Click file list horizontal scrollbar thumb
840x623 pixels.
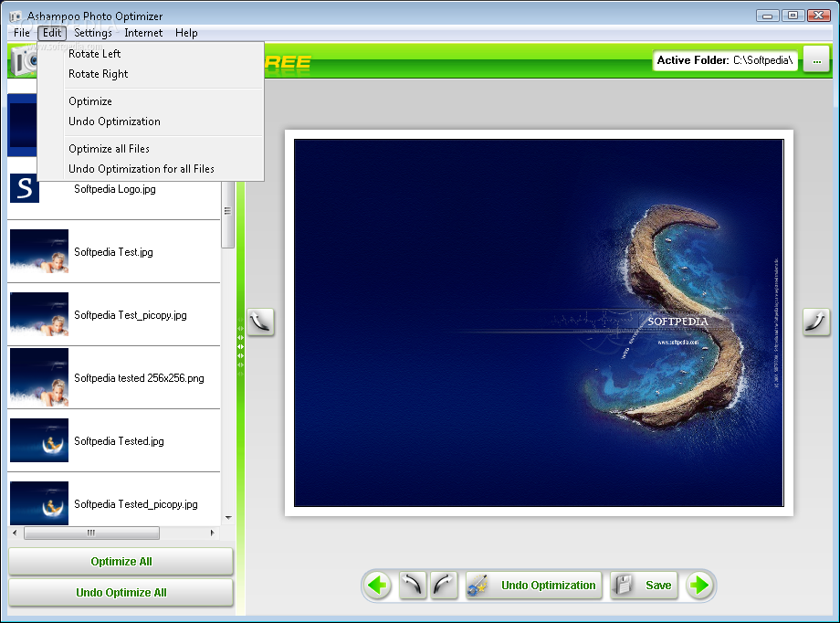91,533
